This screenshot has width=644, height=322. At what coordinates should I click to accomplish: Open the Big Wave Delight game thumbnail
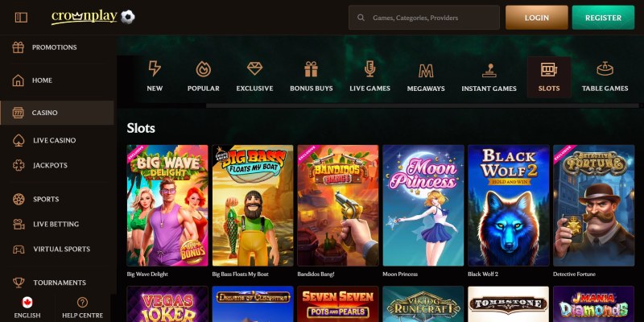pyautogui.click(x=167, y=205)
